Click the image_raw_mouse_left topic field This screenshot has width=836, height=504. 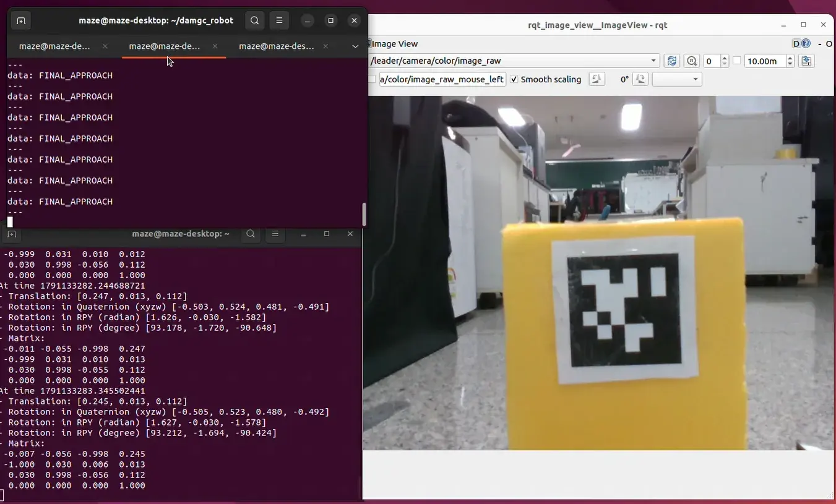pyautogui.click(x=442, y=79)
